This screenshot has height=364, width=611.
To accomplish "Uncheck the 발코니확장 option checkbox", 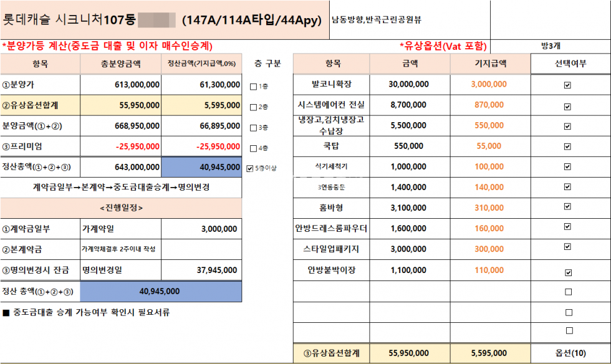I will (567, 85).
